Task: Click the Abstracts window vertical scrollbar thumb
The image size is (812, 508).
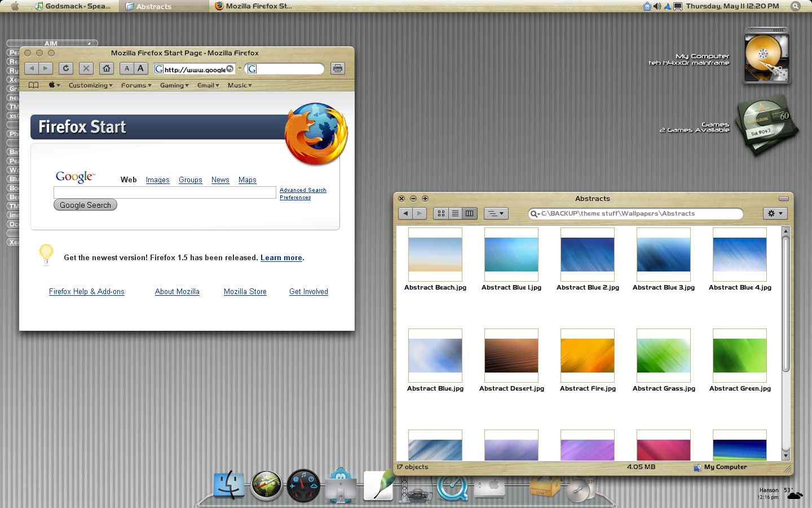Action: (x=785, y=304)
